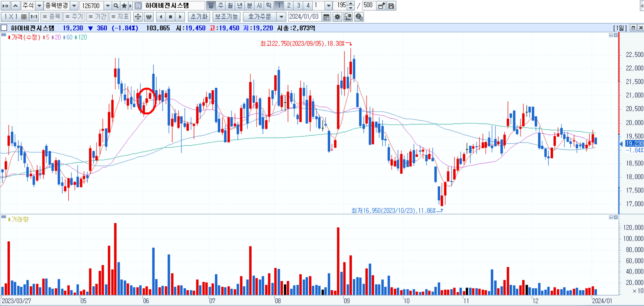Choose interval preset 1

pos(279,6)
